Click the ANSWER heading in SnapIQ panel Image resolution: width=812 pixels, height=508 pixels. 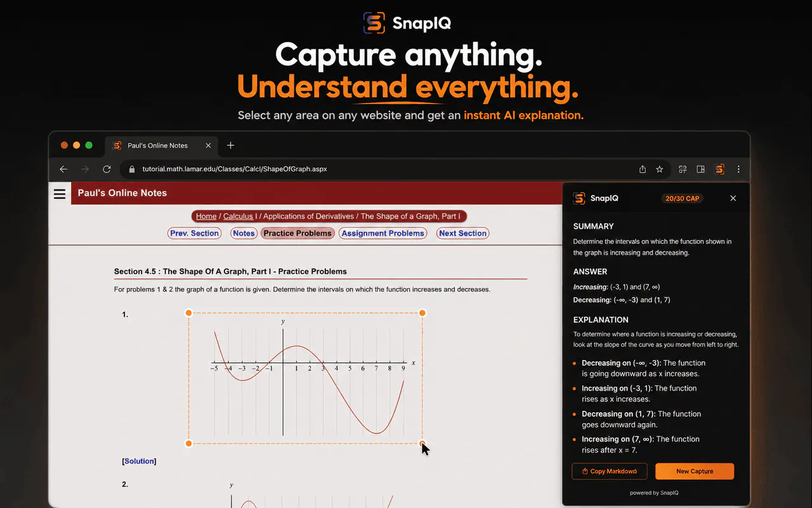pos(590,272)
